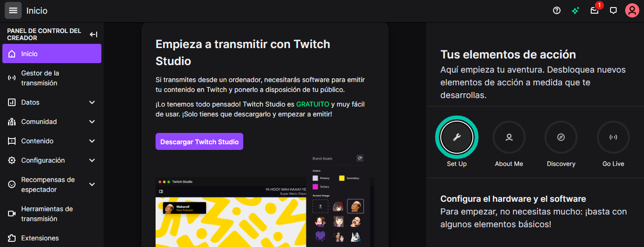
Task: Select the Discovery compass circle
Action: click(561, 137)
